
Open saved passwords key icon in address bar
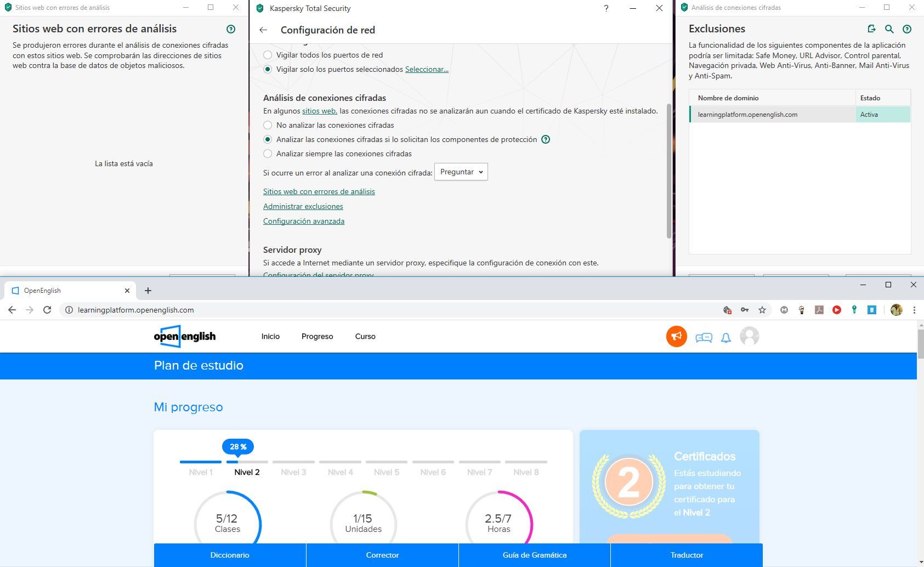745,310
